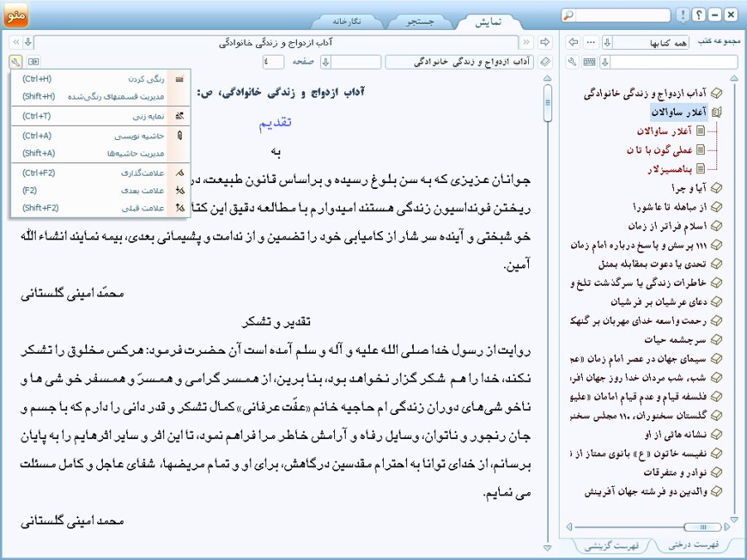Screen dimensions: 747x560
Task: Click the reading pane's scroll up arrow
Action: click(547, 78)
